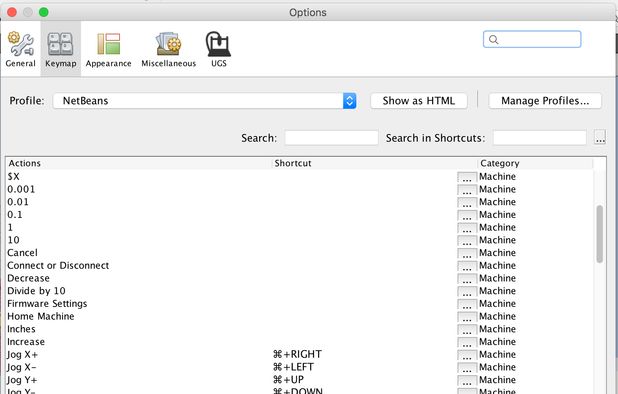Click the Machine category cell for Cancel
The image size is (618, 394).
[x=497, y=253]
